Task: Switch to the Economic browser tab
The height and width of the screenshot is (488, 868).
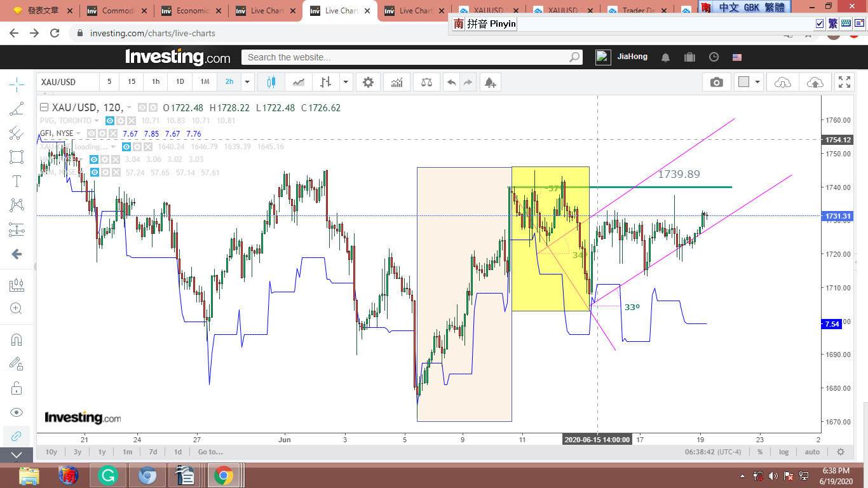Action: pos(192,11)
